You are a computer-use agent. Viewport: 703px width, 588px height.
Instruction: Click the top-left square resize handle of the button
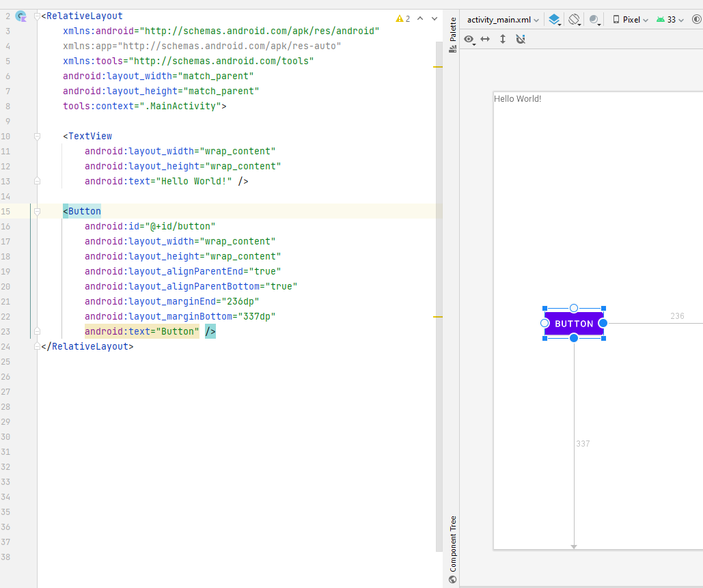pyautogui.click(x=545, y=309)
